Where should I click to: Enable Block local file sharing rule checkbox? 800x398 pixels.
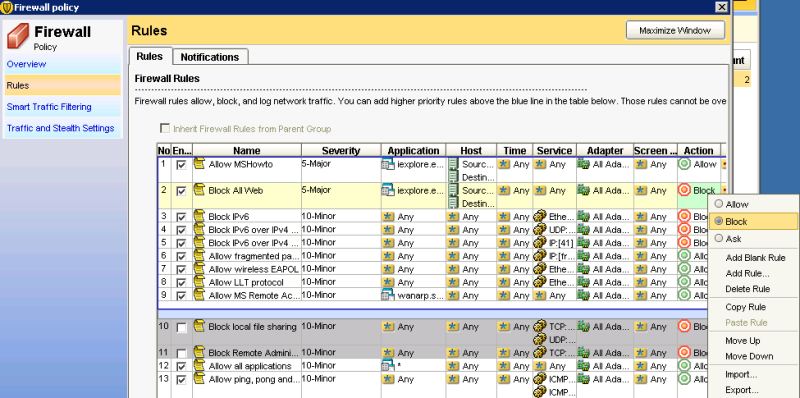point(181,328)
